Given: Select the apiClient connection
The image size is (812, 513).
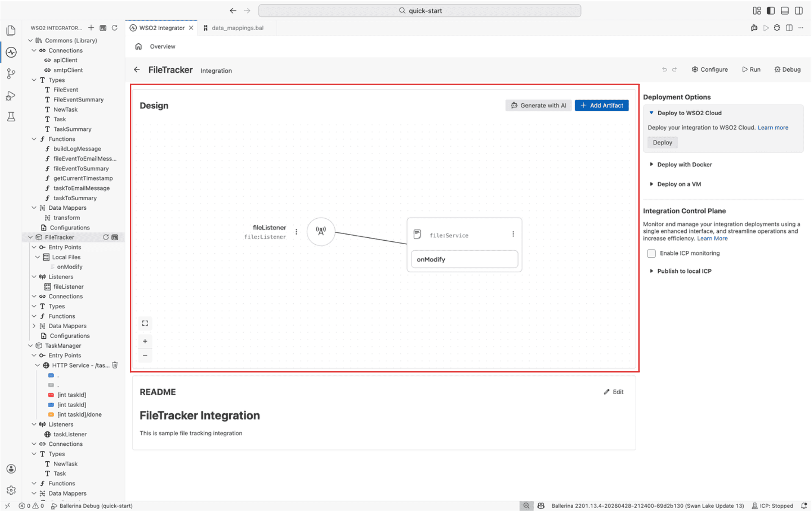Looking at the screenshot, I should click(65, 60).
